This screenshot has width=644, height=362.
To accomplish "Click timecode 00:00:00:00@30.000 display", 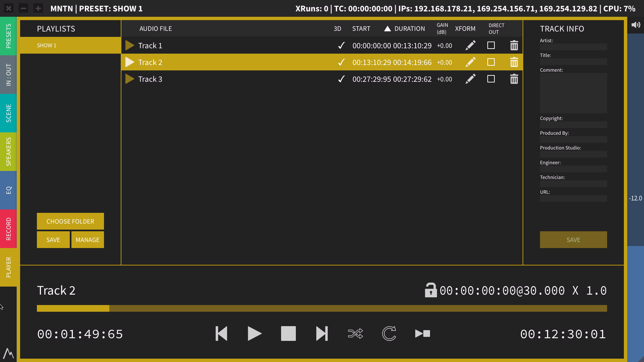I will click(502, 290).
